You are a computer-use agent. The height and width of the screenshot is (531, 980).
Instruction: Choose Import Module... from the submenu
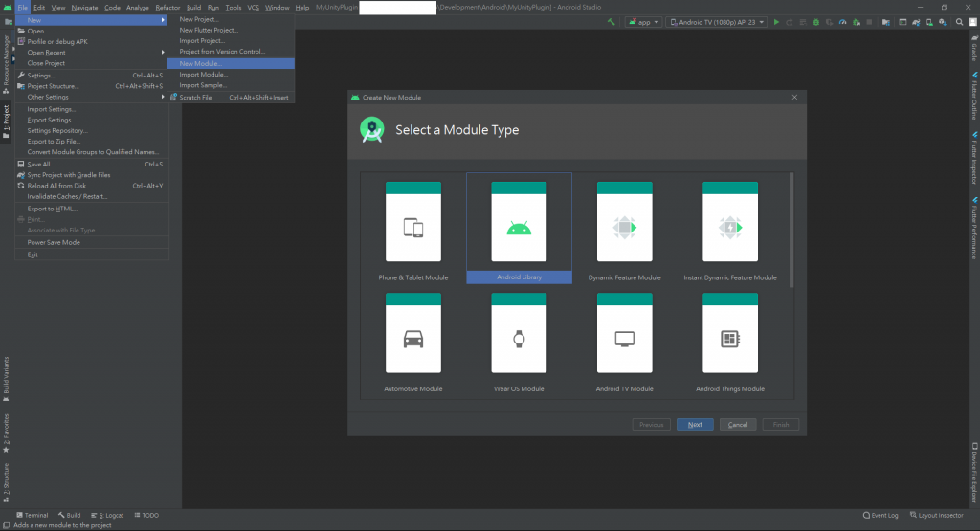[x=231, y=75]
